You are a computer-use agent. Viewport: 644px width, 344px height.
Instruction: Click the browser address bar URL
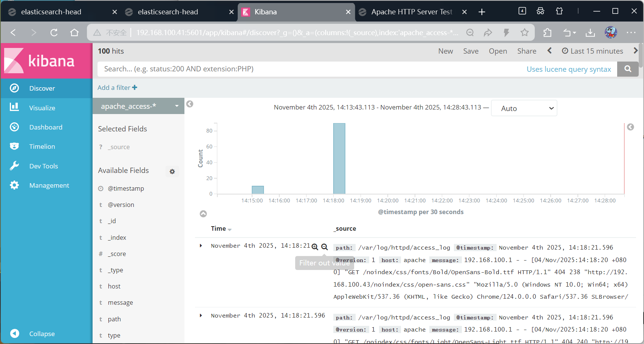point(297,32)
